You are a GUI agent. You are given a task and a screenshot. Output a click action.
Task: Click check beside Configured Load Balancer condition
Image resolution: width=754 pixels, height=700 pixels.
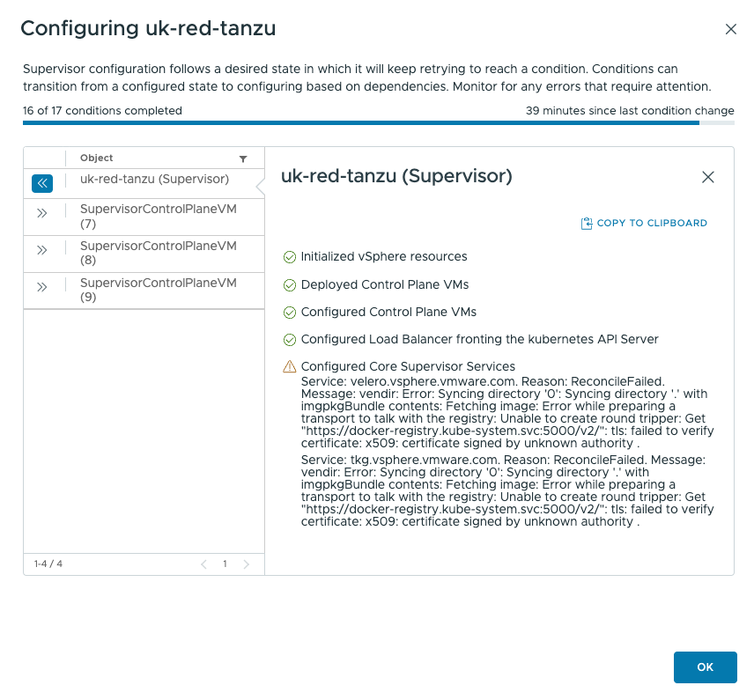click(288, 339)
